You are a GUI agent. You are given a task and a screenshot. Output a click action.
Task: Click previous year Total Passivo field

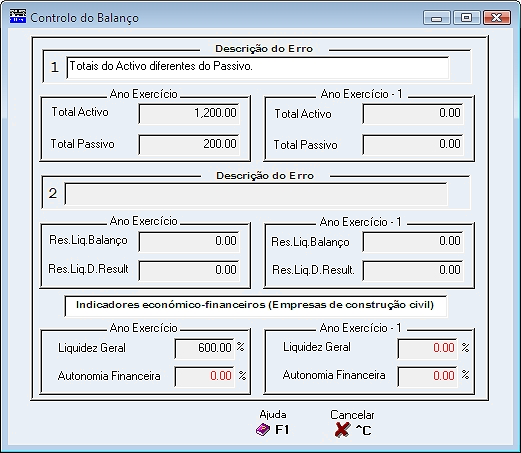pyautogui.click(x=413, y=145)
